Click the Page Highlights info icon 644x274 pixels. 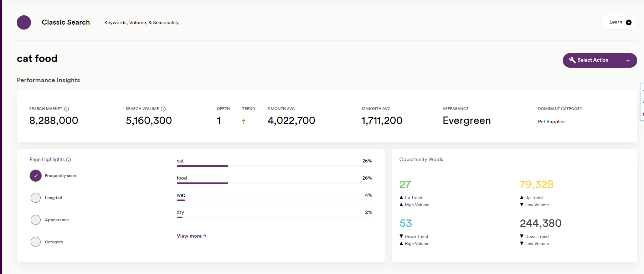(68, 160)
